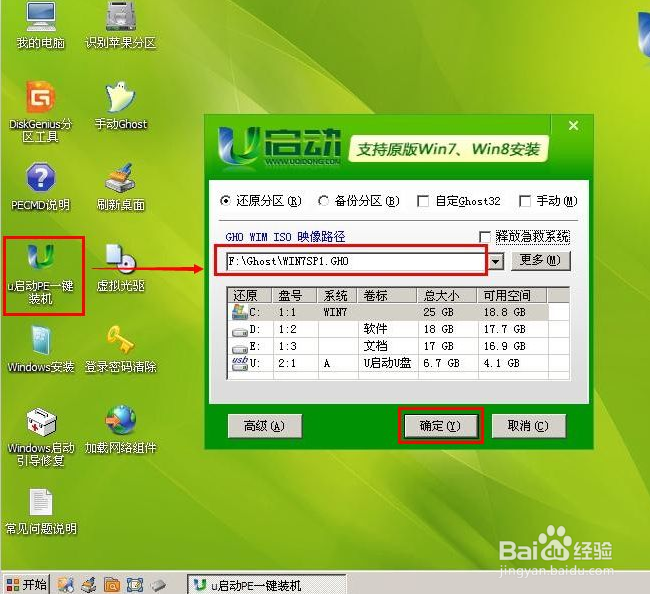
Task: Click the U启动 logo in the dialog header
Action: 279,148
